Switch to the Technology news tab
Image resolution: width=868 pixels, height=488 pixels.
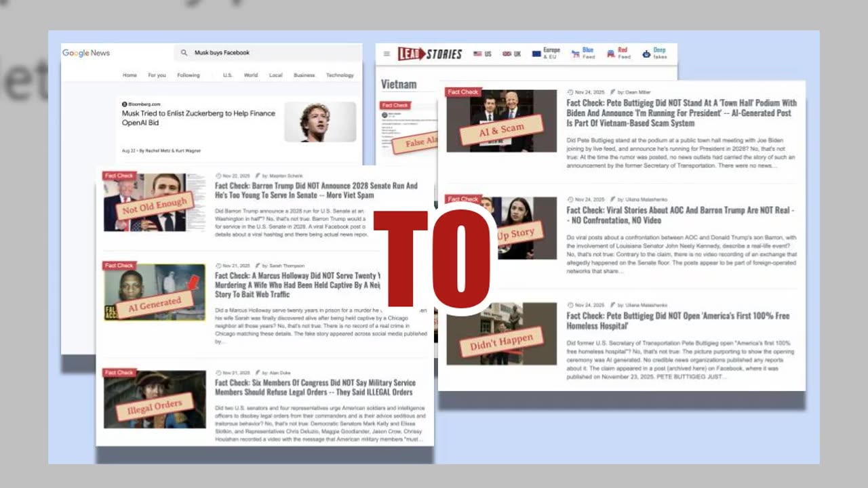[340, 75]
